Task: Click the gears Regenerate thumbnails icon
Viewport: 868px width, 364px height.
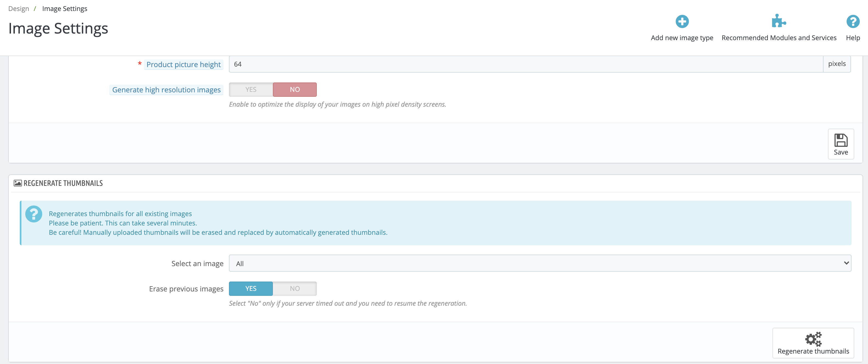Action: point(813,339)
